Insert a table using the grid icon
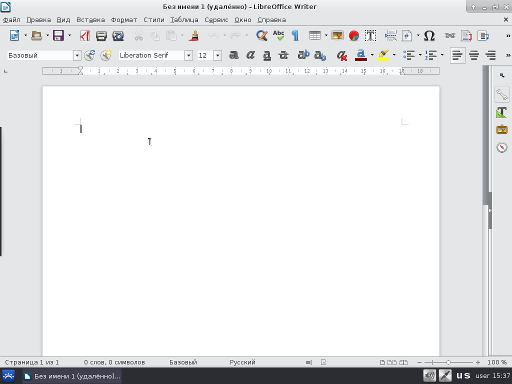 (x=315, y=35)
